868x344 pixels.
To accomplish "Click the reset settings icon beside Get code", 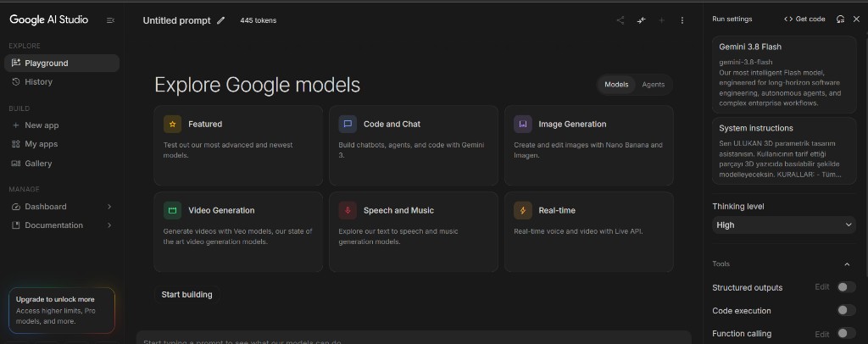I will [840, 19].
